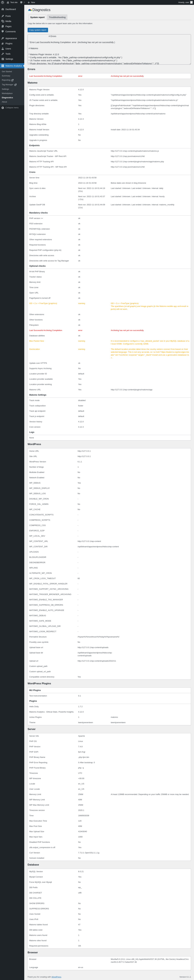Select the System report tab
The height and width of the screenshot is (980, 194).
pos(37,17)
